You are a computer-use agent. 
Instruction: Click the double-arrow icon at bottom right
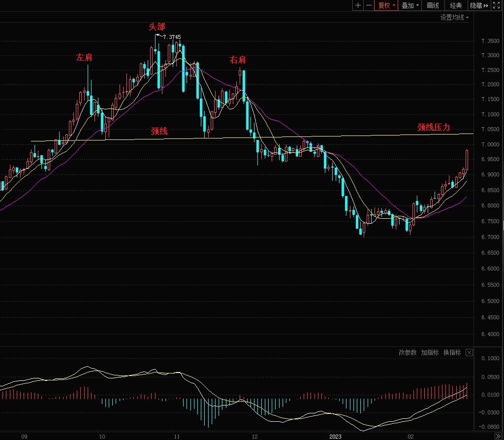point(498,437)
